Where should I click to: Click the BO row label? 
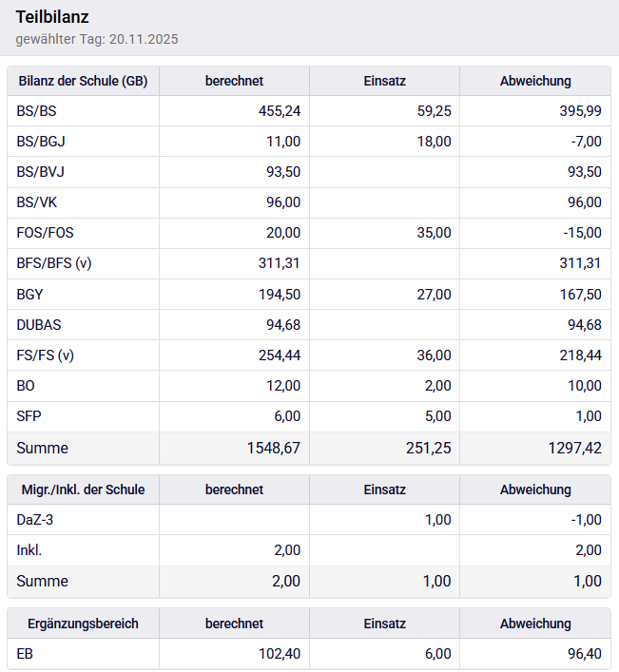pyautogui.click(x=27, y=386)
